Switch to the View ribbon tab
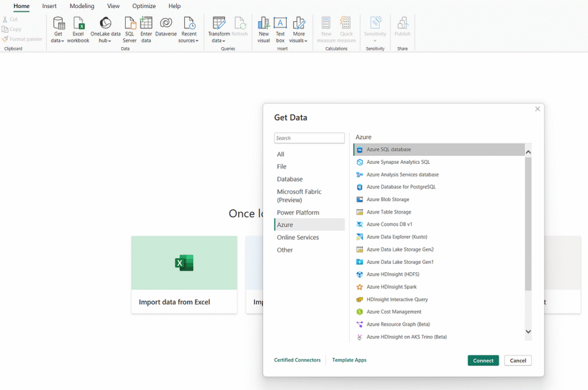This screenshot has height=390, width=588. (113, 6)
